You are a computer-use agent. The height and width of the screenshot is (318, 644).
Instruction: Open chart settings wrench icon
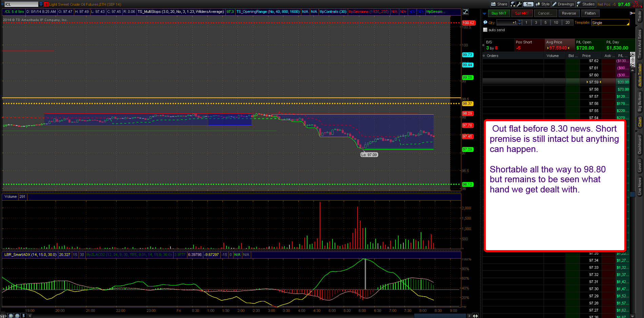click(x=519, y=4)
